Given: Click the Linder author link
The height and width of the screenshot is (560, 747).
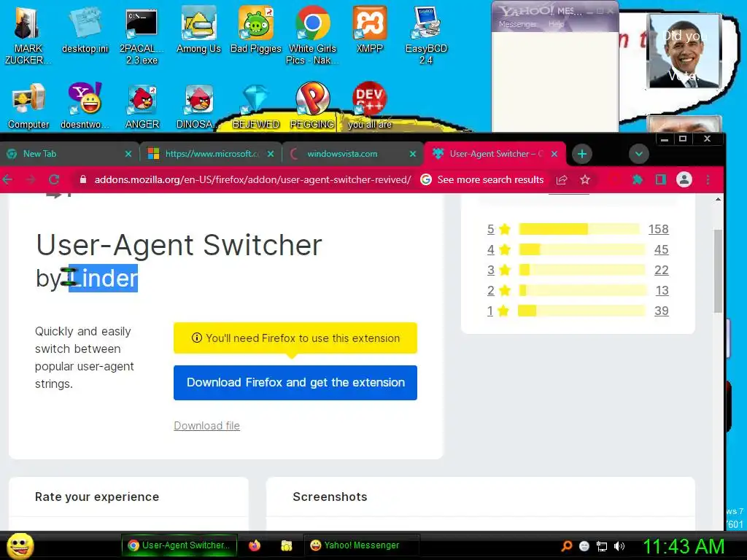Looking at the screenshot, I should tap(104, 278).
